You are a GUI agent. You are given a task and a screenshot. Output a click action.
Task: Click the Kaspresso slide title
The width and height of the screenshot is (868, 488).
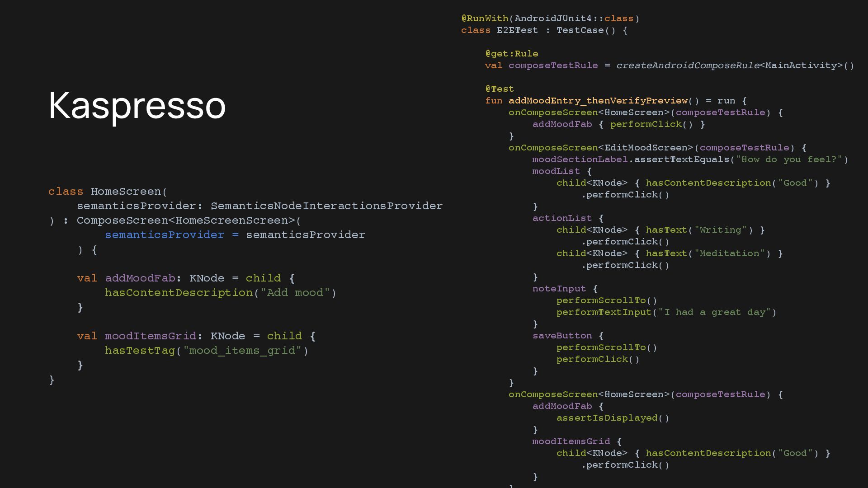(x=137, y=105)
